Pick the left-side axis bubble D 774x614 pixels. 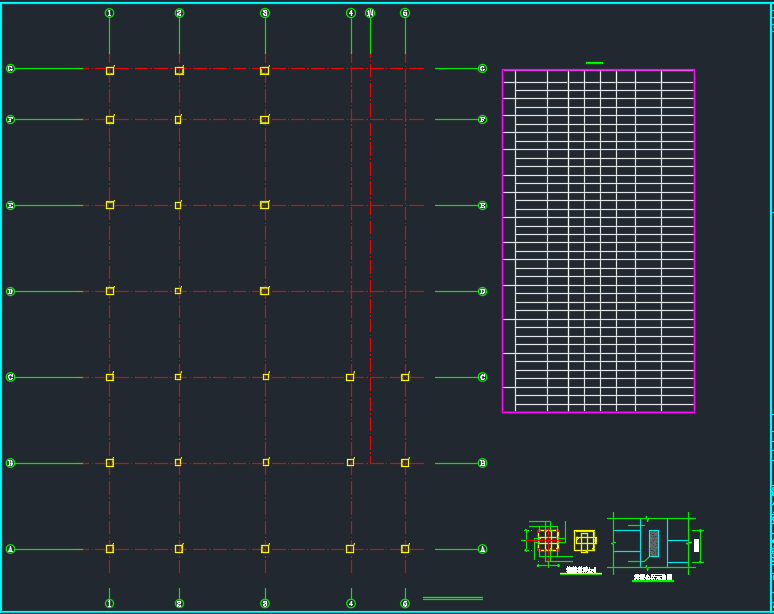pos(10,291)
